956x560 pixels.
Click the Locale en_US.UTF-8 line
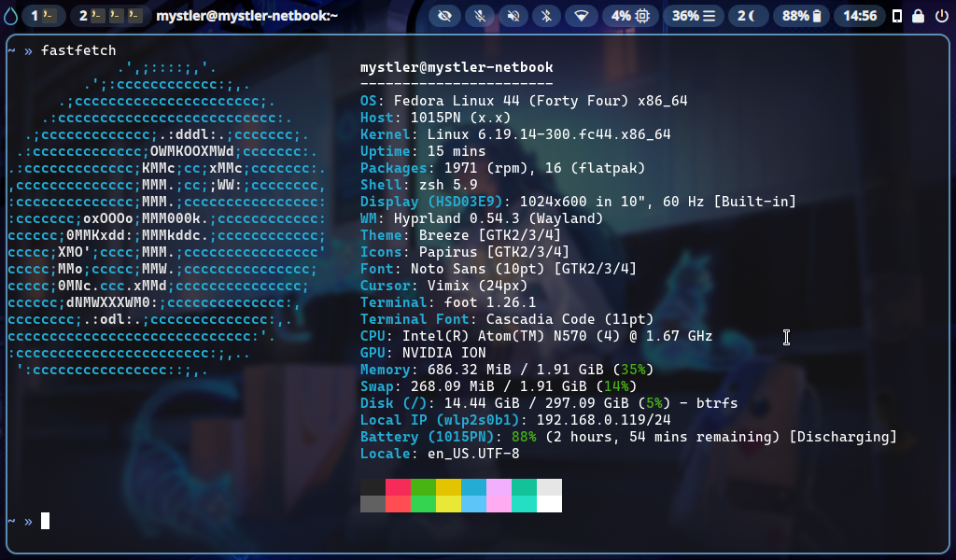440,454
